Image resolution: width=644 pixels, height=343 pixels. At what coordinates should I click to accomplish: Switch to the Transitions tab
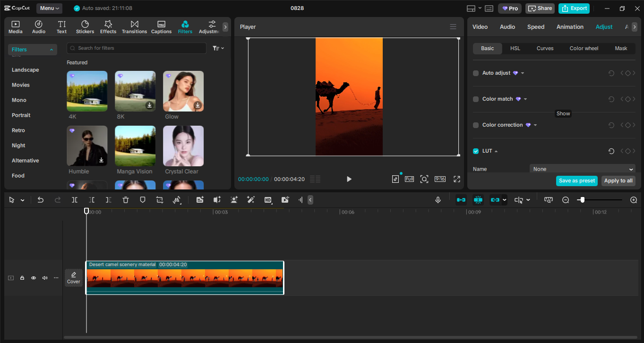(134, 26)
